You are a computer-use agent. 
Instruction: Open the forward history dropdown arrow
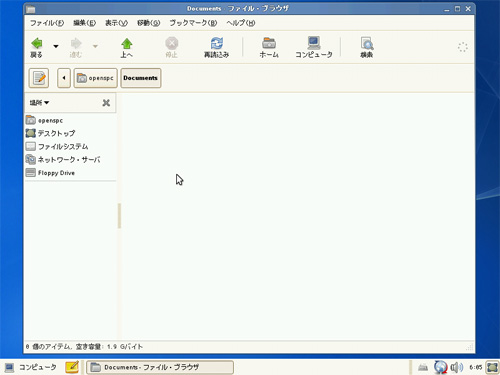(x=95, y=46)
